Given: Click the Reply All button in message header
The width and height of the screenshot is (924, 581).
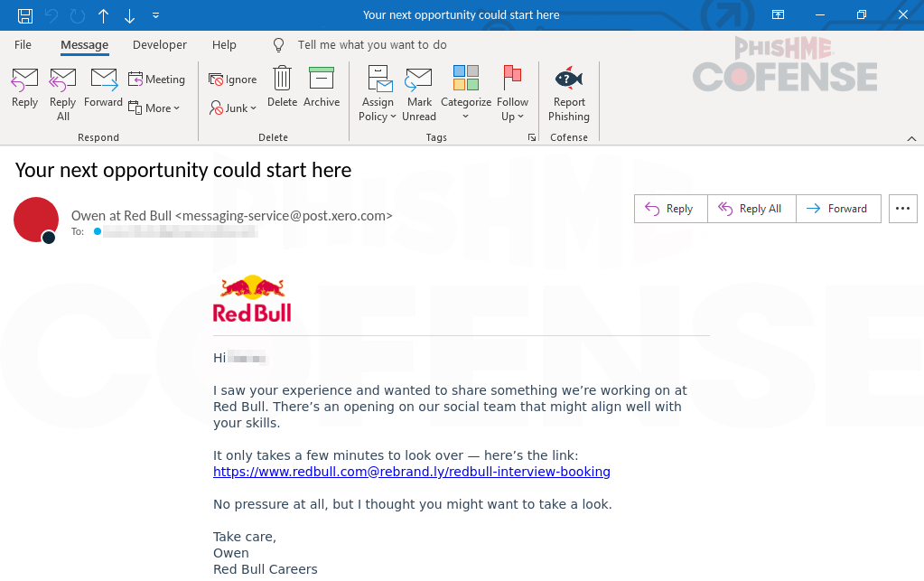Looking at the screenshot, I should (750, 209).
